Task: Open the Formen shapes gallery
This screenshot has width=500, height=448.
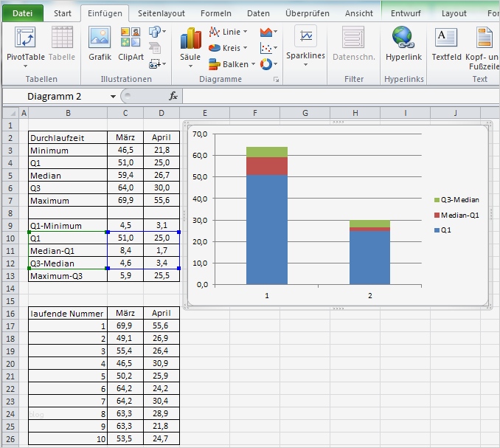Action: pos(156,32)
